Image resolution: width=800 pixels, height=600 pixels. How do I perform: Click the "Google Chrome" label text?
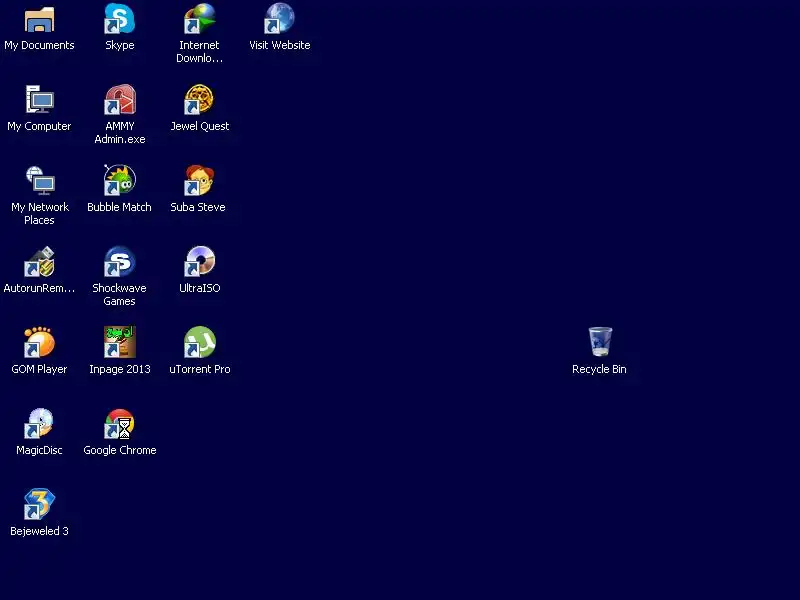point(120,451)
